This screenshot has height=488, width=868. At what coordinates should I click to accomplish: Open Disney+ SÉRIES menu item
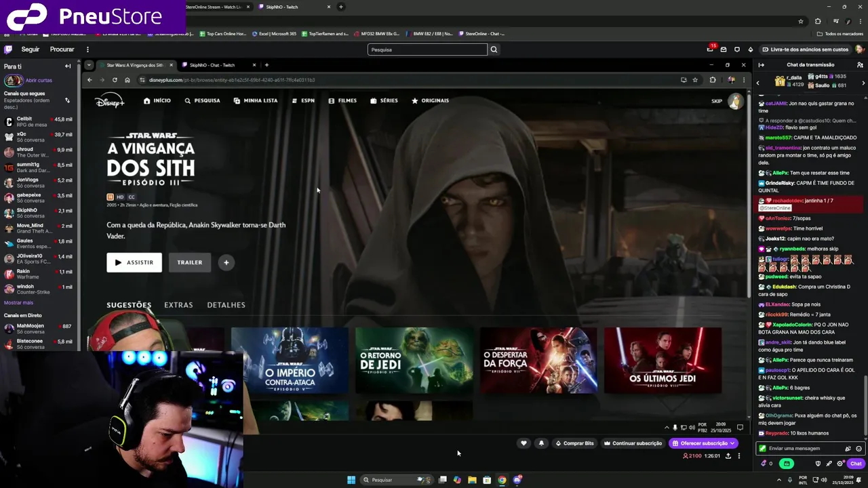point(384,100)
